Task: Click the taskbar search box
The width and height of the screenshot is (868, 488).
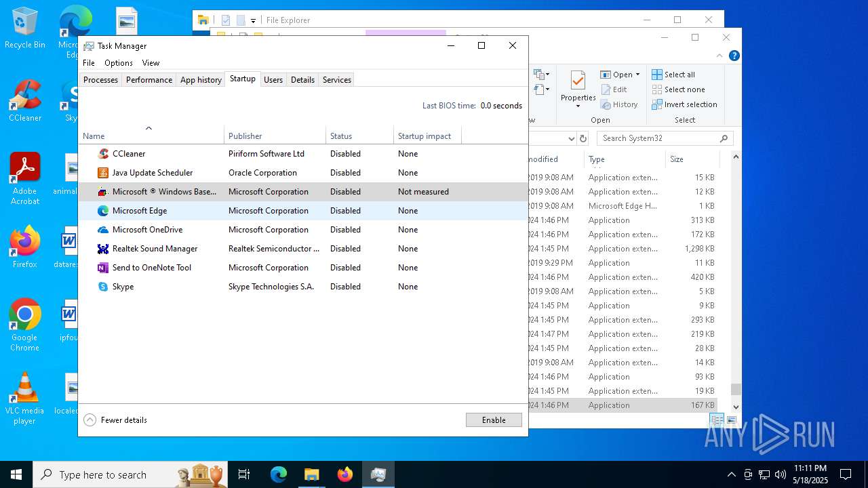Action: click(x=130, y=474)
